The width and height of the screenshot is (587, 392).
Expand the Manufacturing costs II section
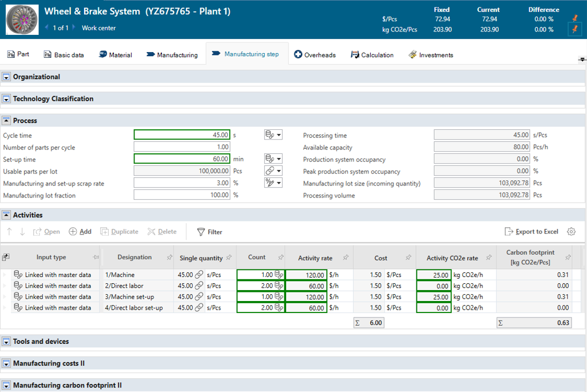(x=7, y=363)
